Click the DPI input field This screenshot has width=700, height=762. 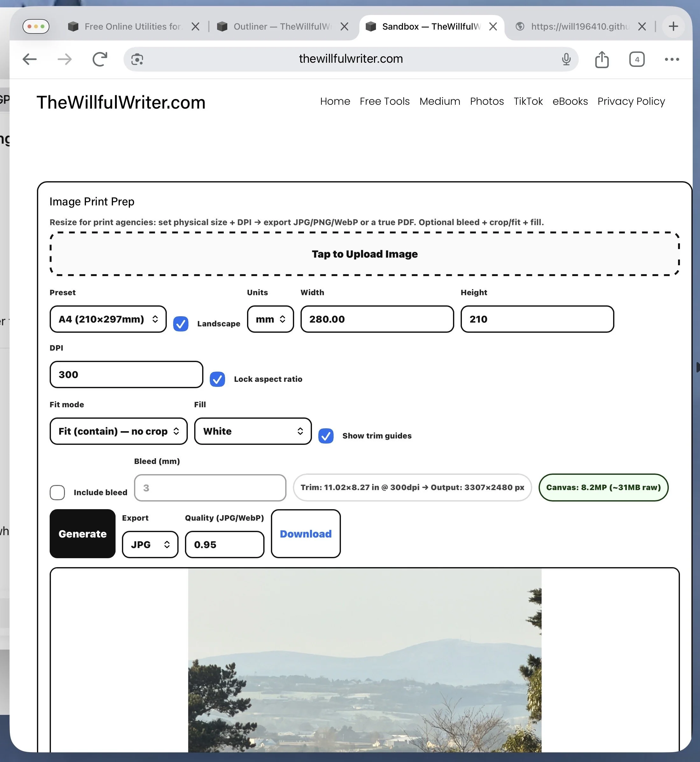(x=126, y=374)
